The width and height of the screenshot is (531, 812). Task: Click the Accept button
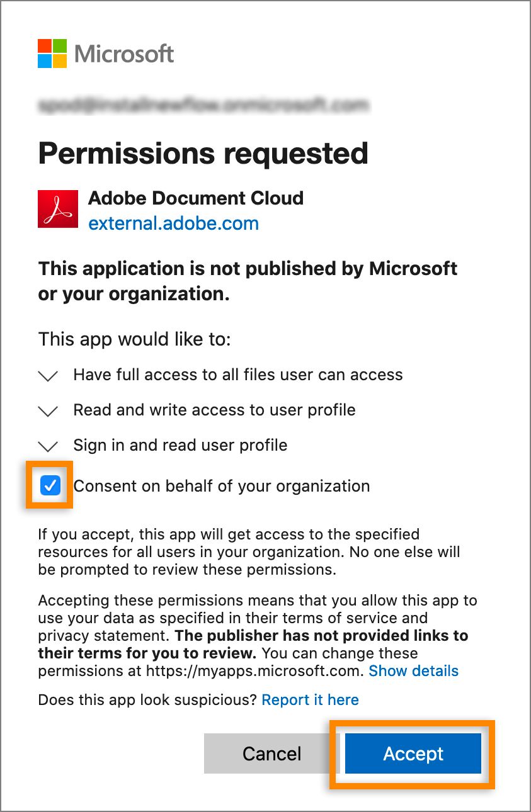(x=413, y=753)
